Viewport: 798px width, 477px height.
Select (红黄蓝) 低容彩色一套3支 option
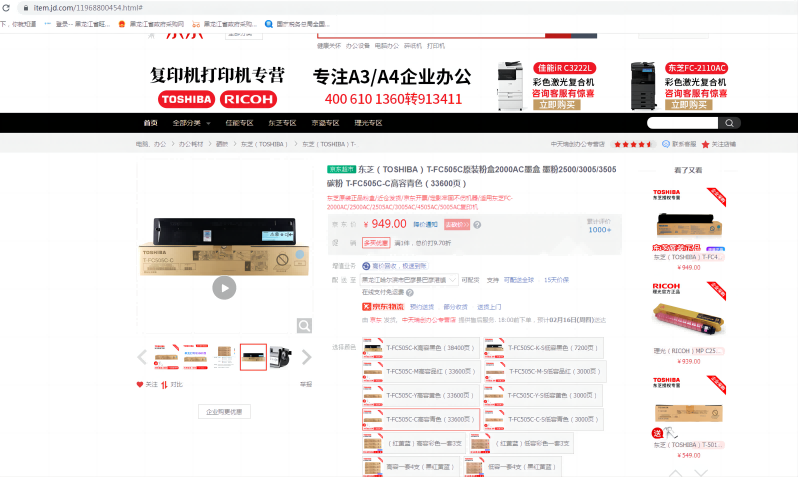[522, 443]
